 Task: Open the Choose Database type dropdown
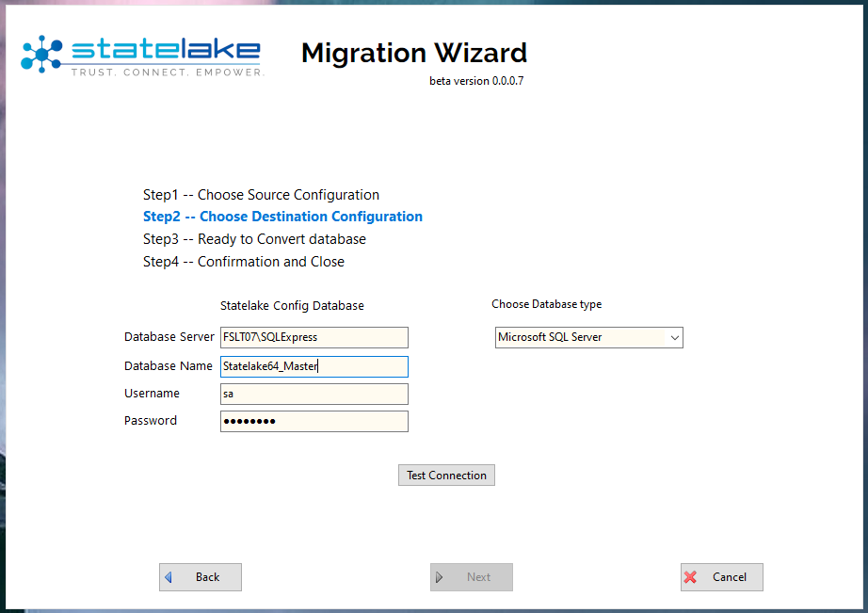(589, 337)
